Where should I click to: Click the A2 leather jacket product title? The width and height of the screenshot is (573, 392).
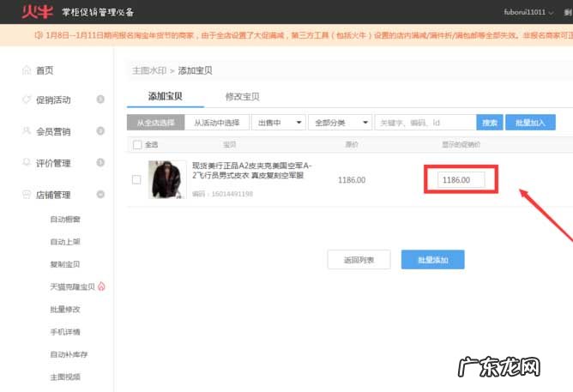coord(252,170)
